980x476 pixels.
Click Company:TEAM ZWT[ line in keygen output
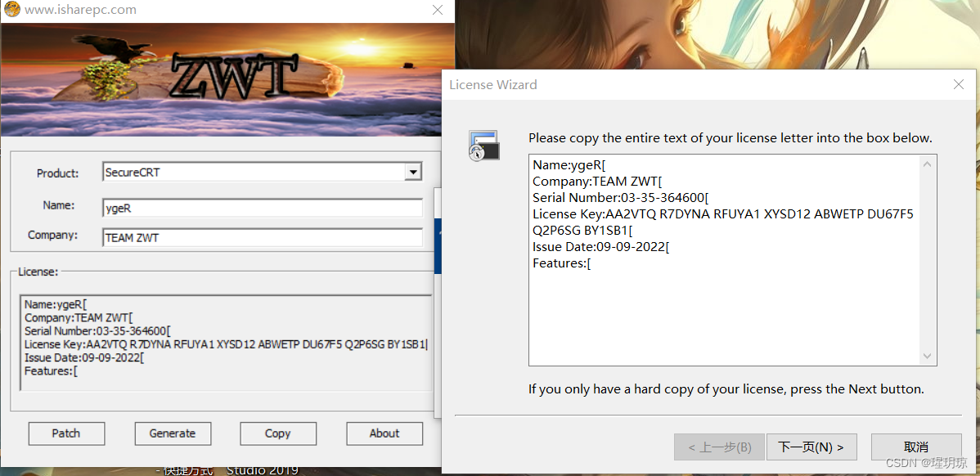point(79,318)
